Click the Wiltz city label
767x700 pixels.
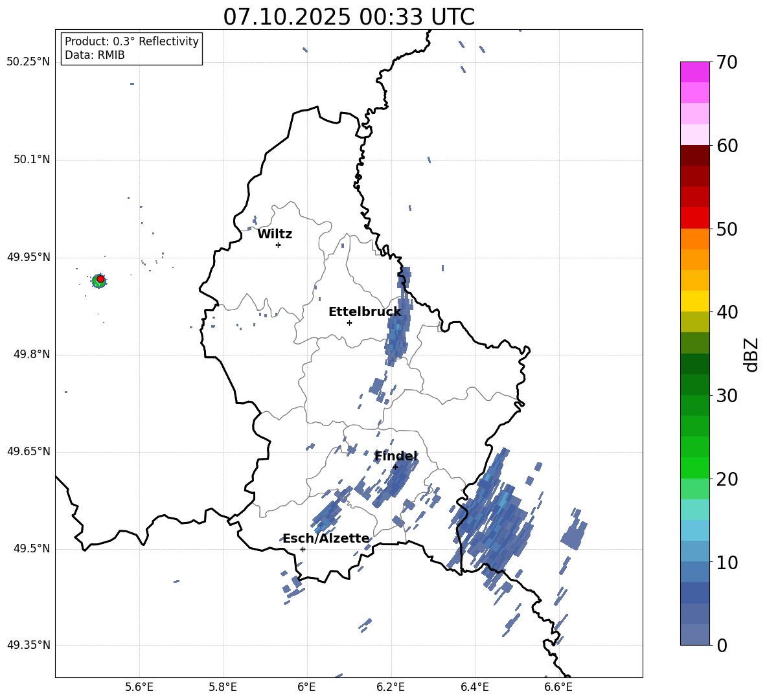click(275, 234)
